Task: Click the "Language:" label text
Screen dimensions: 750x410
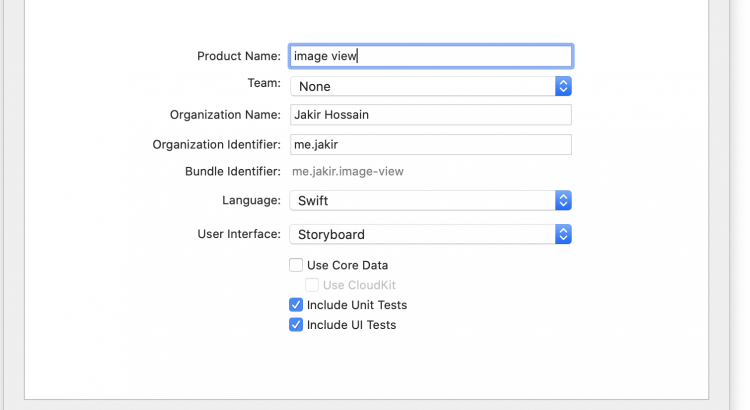Action: point(251,200)
